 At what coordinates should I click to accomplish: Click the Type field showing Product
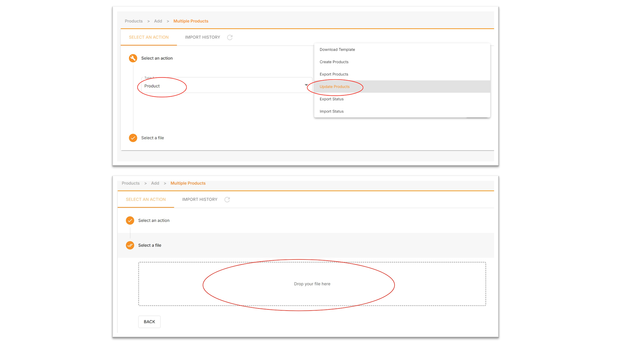click(227, 85)
